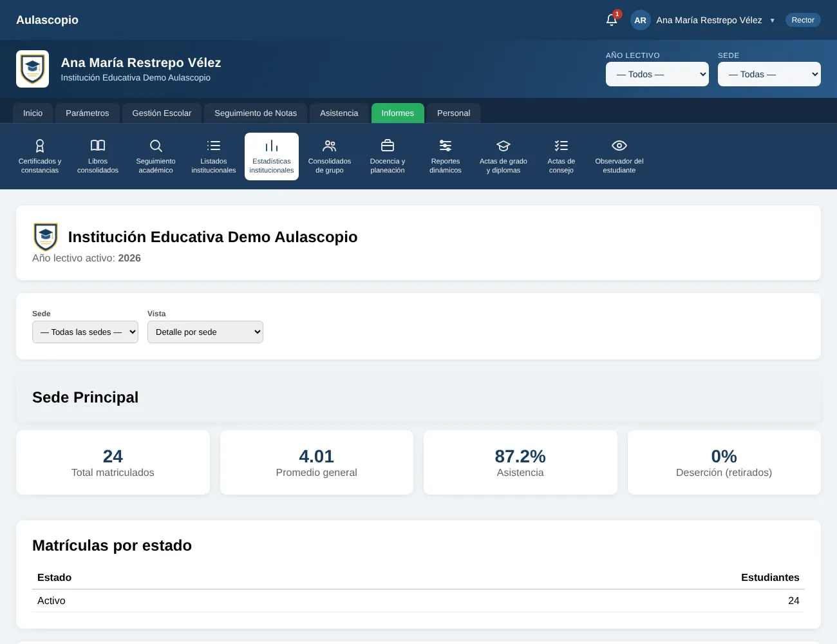This screenshot has width=837, height=644.
Task: Open the notifications bell
Action: (612, 20)
